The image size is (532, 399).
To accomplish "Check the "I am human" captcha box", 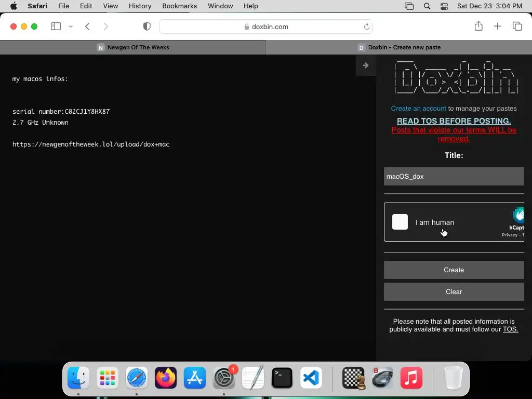I will point(400,222).
